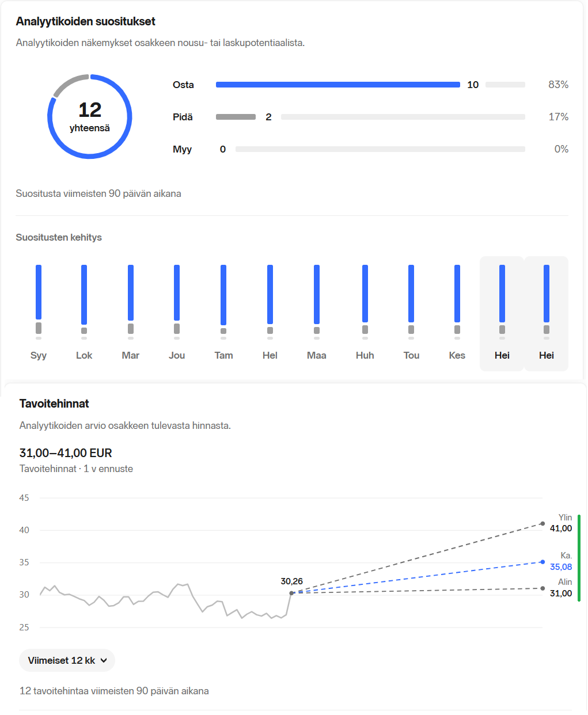Click the gray Pidä rating bar

tap(236, 117)
